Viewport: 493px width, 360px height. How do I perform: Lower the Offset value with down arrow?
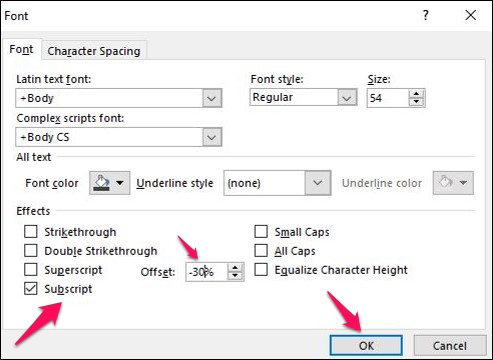(235, 275)
